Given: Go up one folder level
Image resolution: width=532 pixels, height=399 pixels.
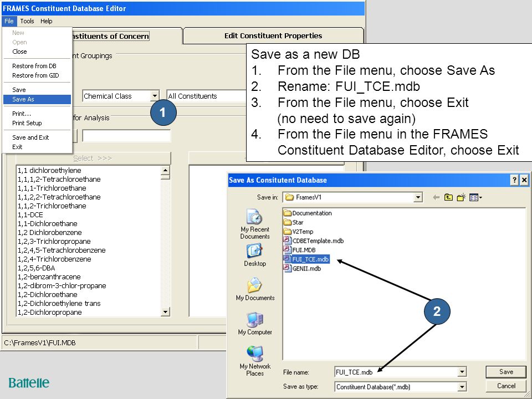Looking at the screenshot, I should pos(448,197).
